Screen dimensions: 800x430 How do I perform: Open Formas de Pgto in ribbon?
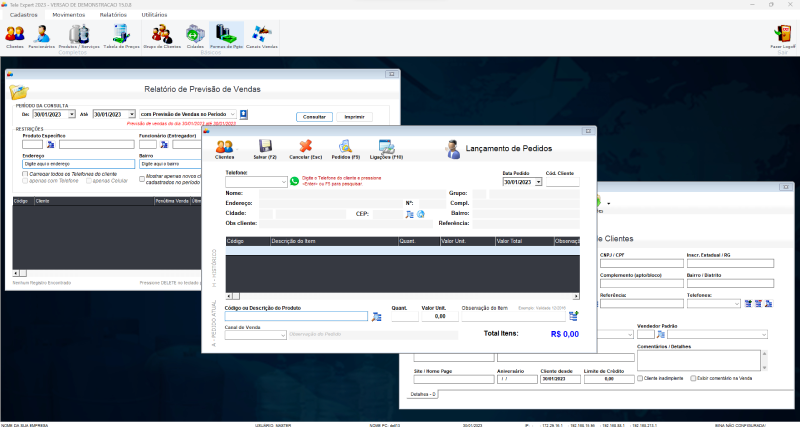226,36
